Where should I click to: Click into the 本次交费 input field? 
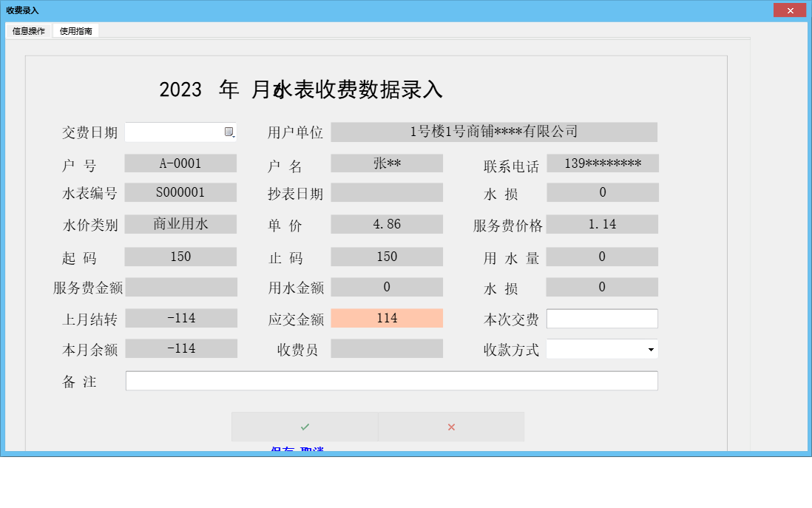click(x=601, y=318)
